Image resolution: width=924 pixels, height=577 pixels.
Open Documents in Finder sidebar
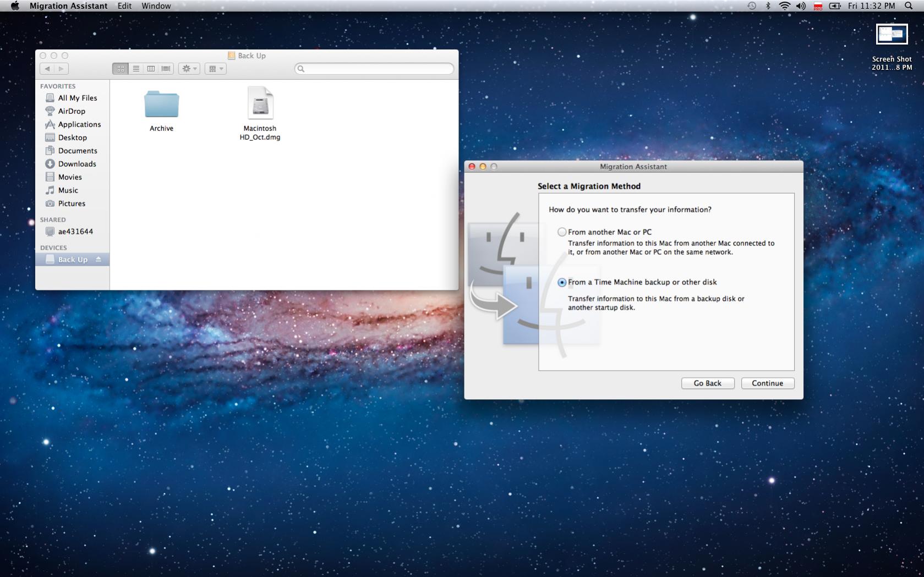72,151
